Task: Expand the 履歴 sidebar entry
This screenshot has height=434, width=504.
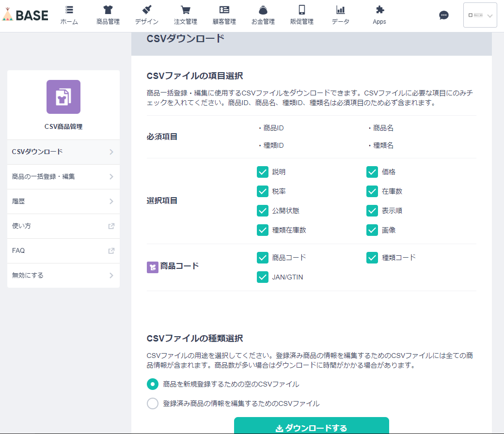Action: [63, 201]
